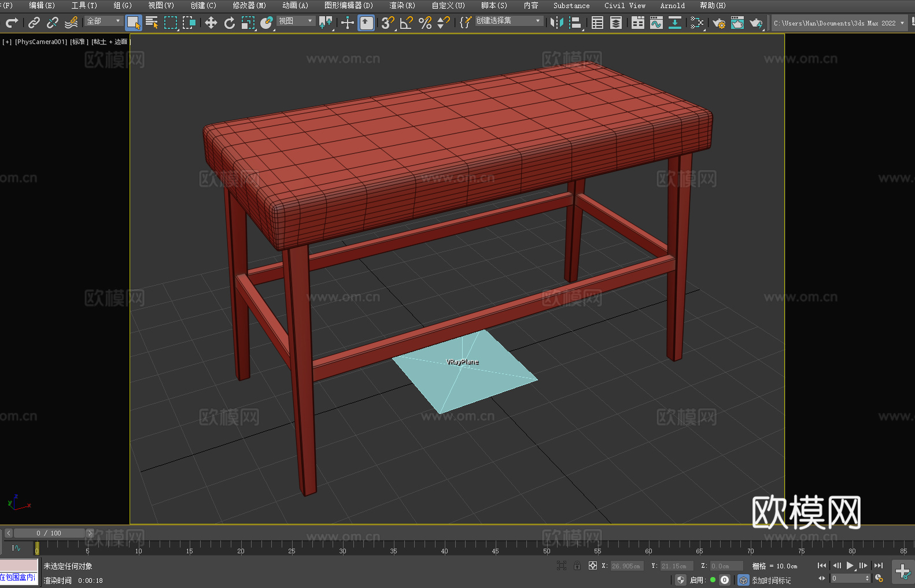Image resolution: width=915 pixels, height=588 pixels.
Task: Click the pink MAXScript listener box
Action: click(19, 565)
